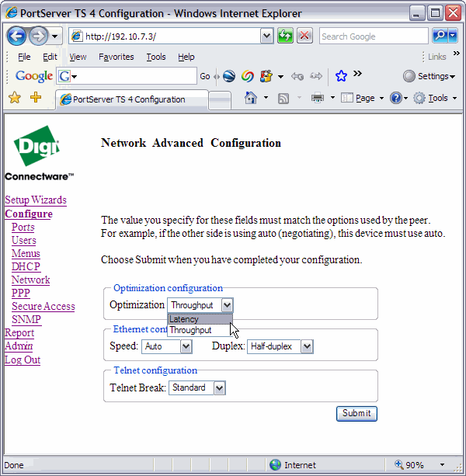Open the Setup Wizards link
Image resolution: width=466 pixels, height=476 pixels.
coord(36,200)
